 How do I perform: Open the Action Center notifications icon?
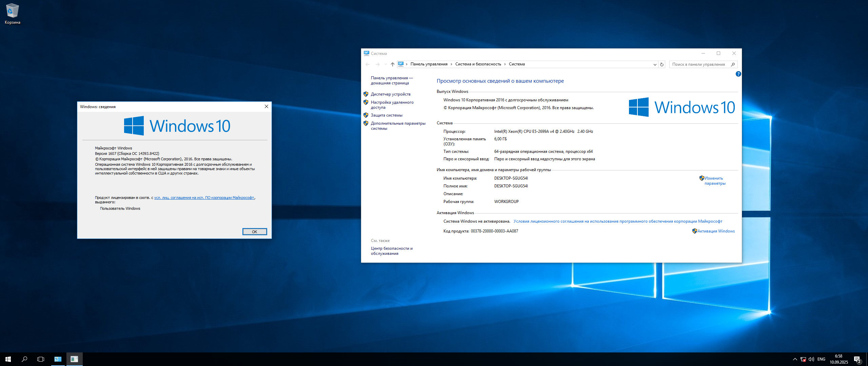[857, 360]
